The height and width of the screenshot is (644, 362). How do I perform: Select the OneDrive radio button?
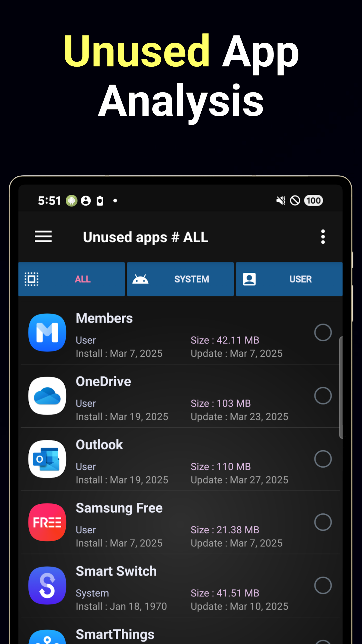(323, 396)
